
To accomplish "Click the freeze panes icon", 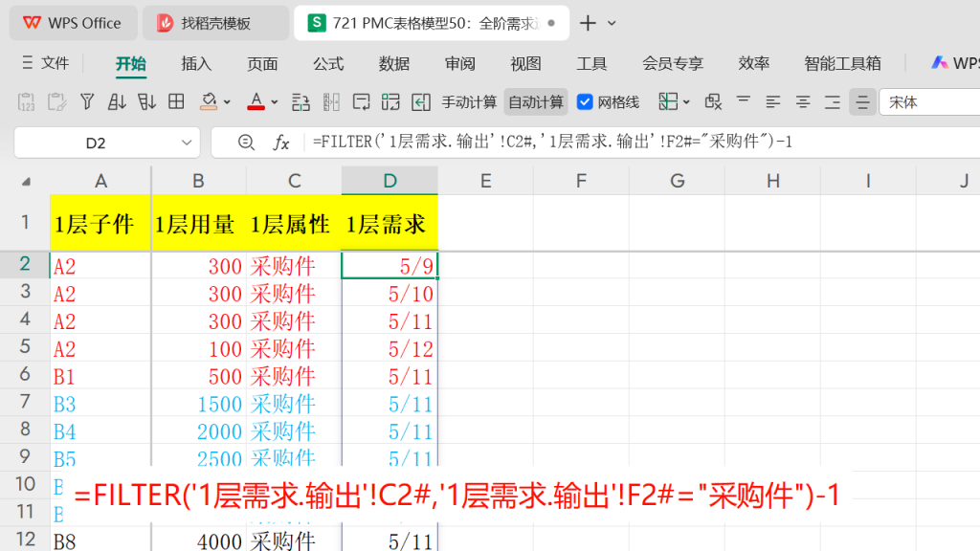I will pos(668,101).
